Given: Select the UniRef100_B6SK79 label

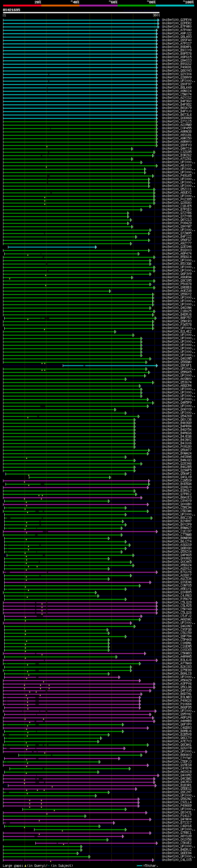Looking at the screenshot, I should [x=177, y=108].
